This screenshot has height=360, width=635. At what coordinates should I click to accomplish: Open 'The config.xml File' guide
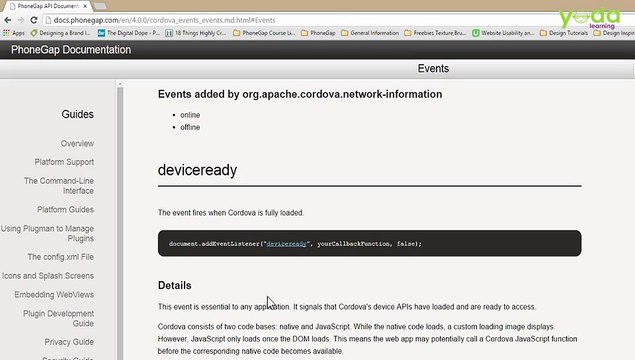click(x=61, y=257)
